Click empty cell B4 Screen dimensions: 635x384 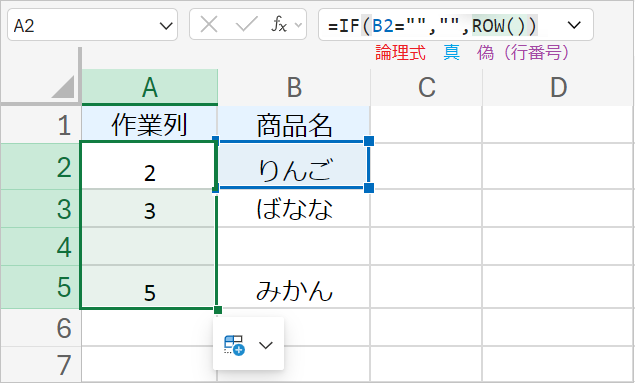click(294, 246)
